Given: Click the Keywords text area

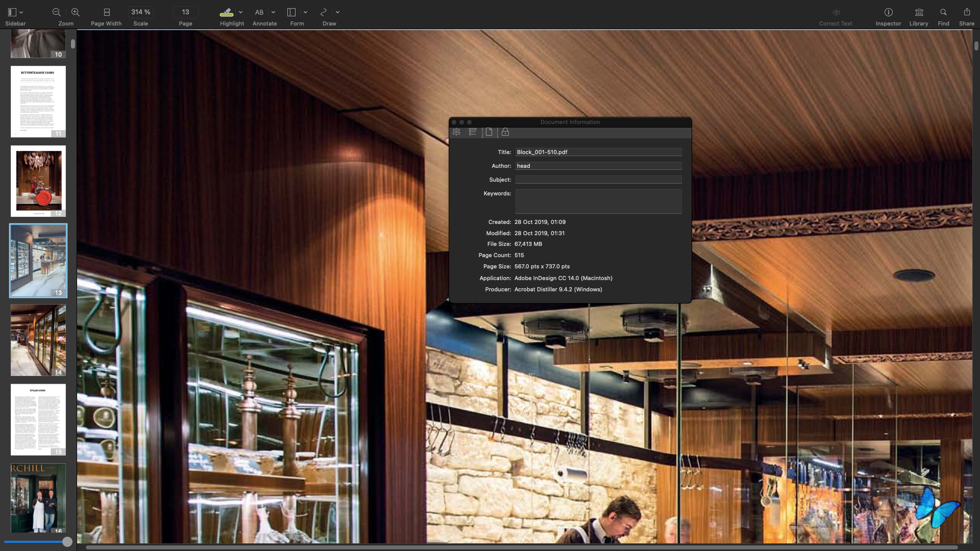Looking at the screenshot, I should 598,202.
